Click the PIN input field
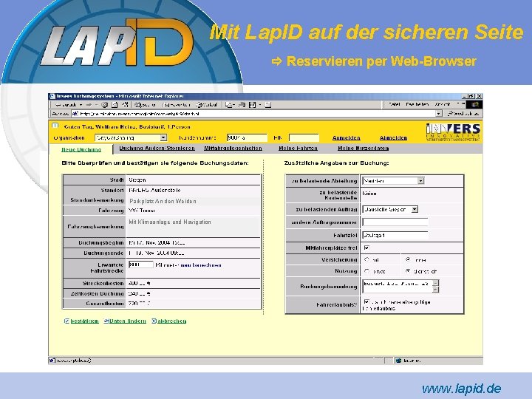 304,137
